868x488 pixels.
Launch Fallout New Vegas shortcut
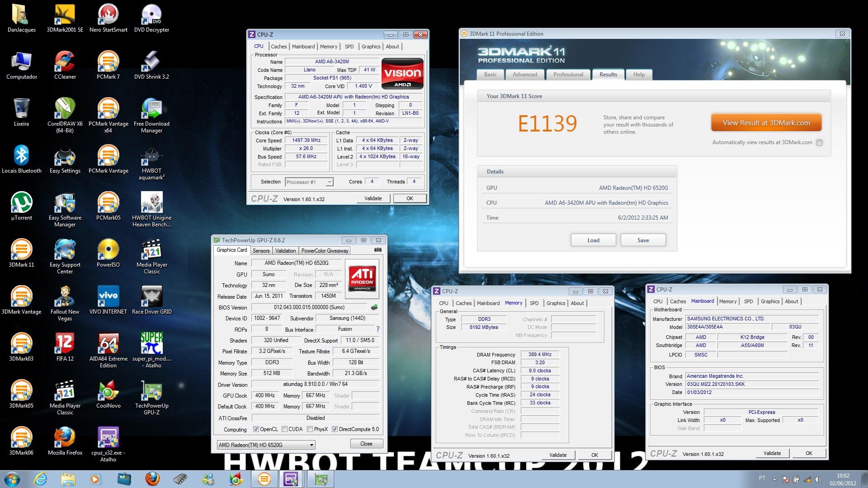pos(65,303)
